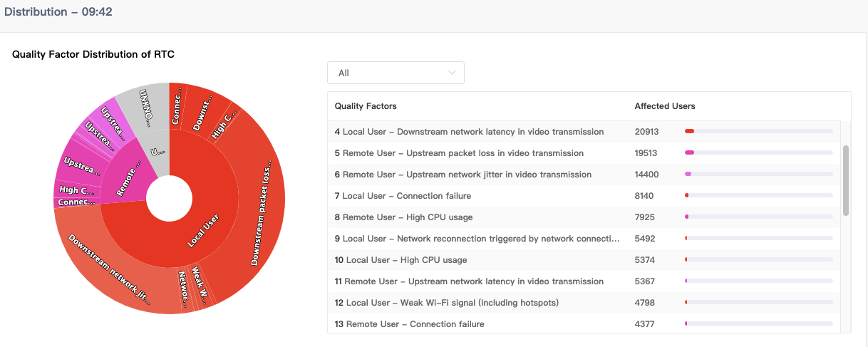Image resolution: width=868 pixels, height=347 pixels.
Task: Click the Quality Factors column header
Action: point(366,106)
